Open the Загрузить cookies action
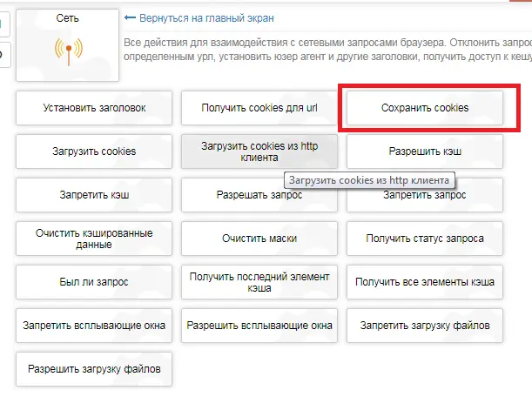Viewport: 532px width, 417px height. 94,151
